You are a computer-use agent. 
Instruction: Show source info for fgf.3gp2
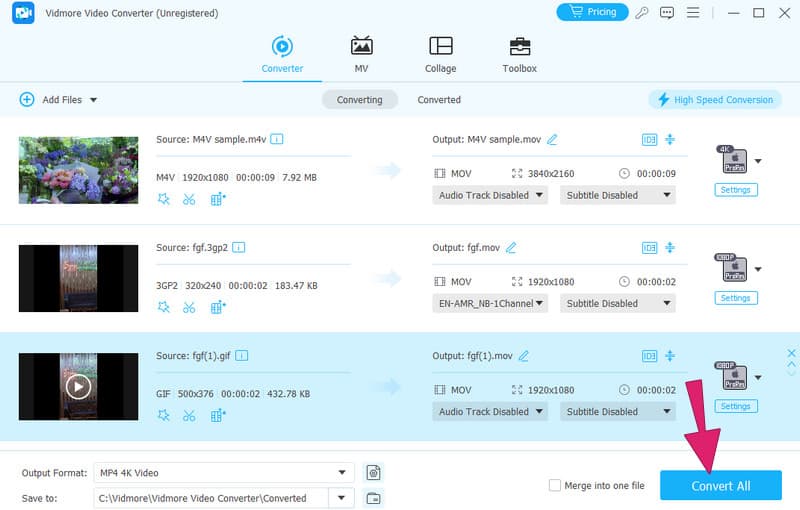point(239,247)
